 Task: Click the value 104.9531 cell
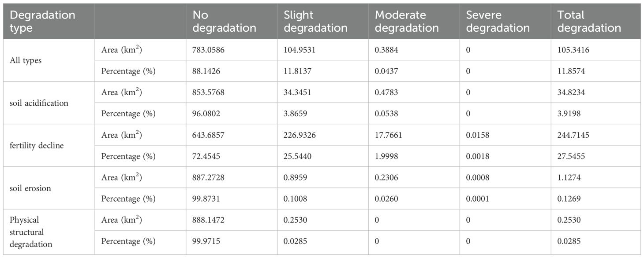(x=300, y=50)
